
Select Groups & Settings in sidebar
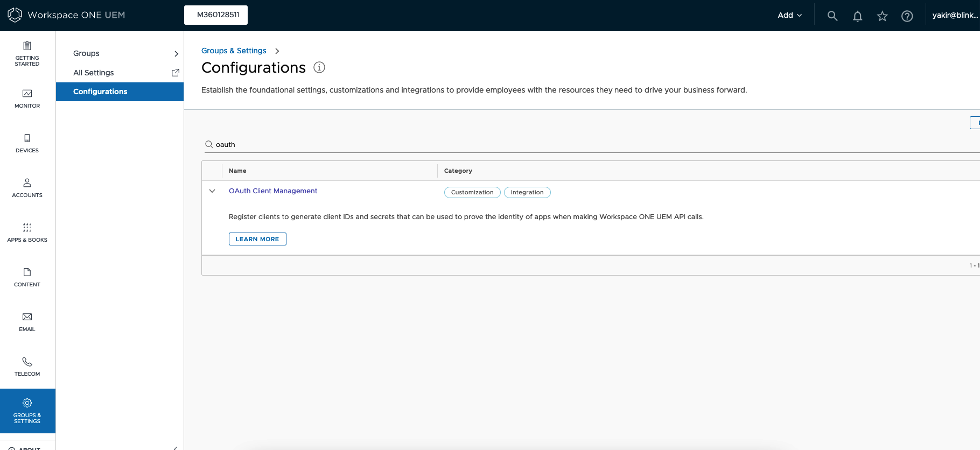(27, 411)
